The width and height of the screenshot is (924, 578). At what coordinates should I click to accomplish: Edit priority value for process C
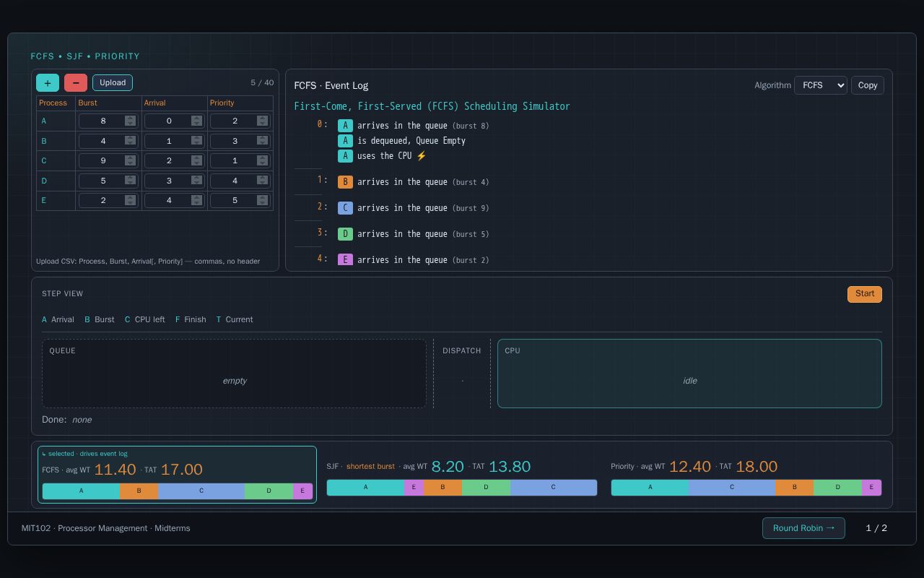240,160
